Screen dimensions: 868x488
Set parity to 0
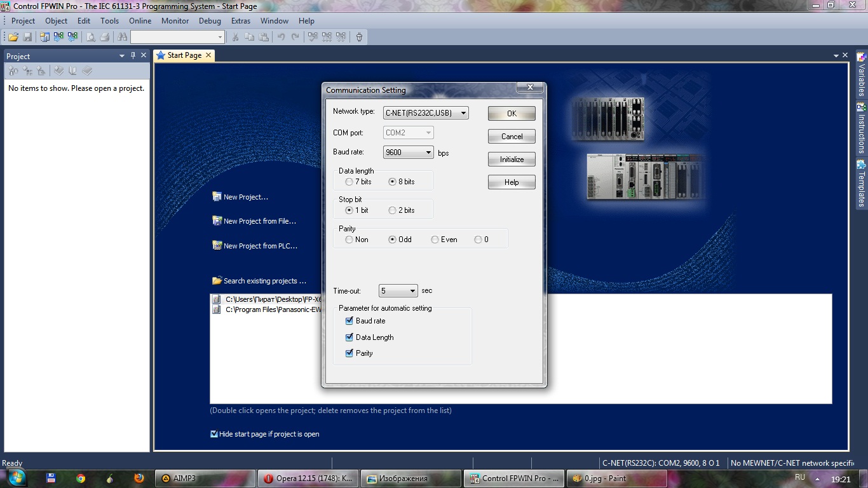coord(482,240)
